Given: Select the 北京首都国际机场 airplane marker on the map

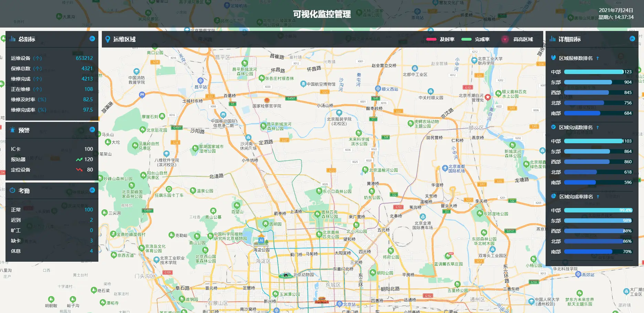Looking at the screenshot, I should click(445, 168).
